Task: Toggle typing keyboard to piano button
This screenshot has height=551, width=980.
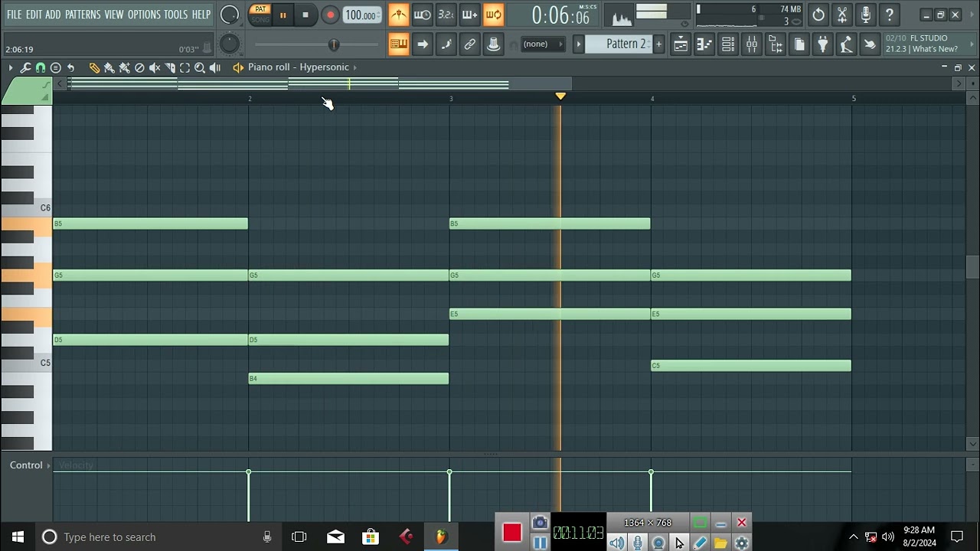Action: (x=398, y=44)
